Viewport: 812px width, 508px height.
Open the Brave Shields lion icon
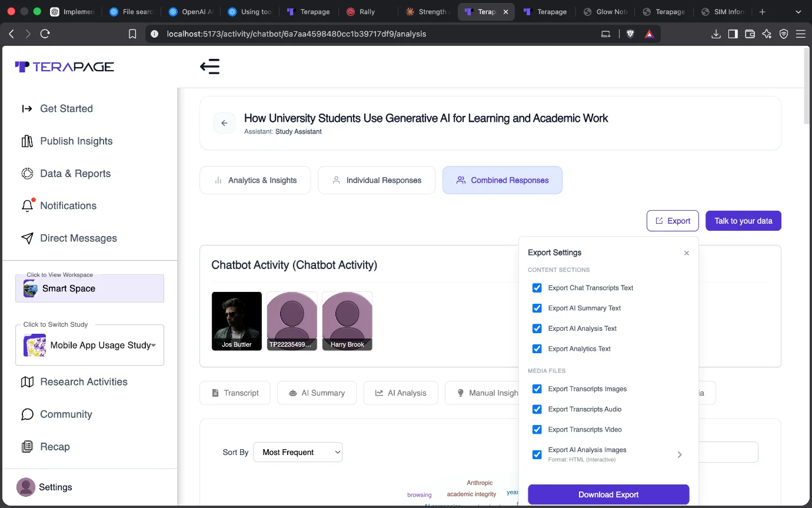tap(630, 34)
